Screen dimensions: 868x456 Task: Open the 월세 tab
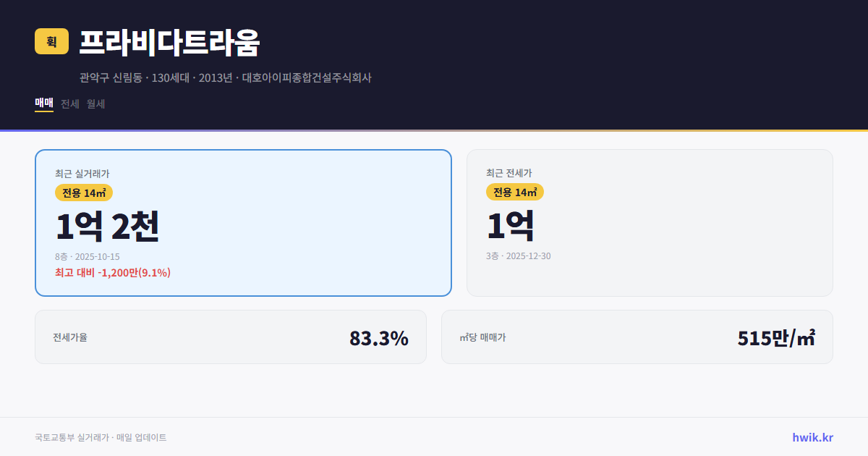tap(96, 104)
